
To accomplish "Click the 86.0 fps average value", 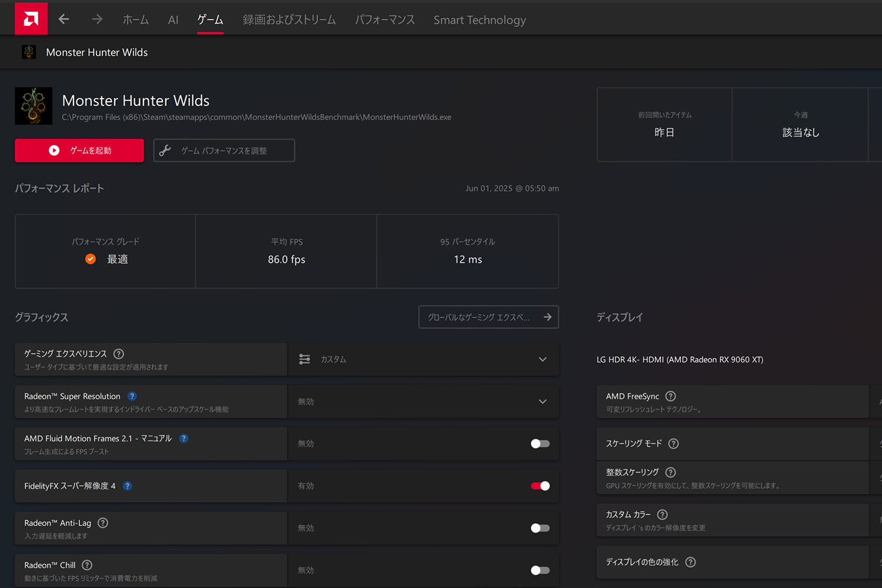I will point(286,259).
